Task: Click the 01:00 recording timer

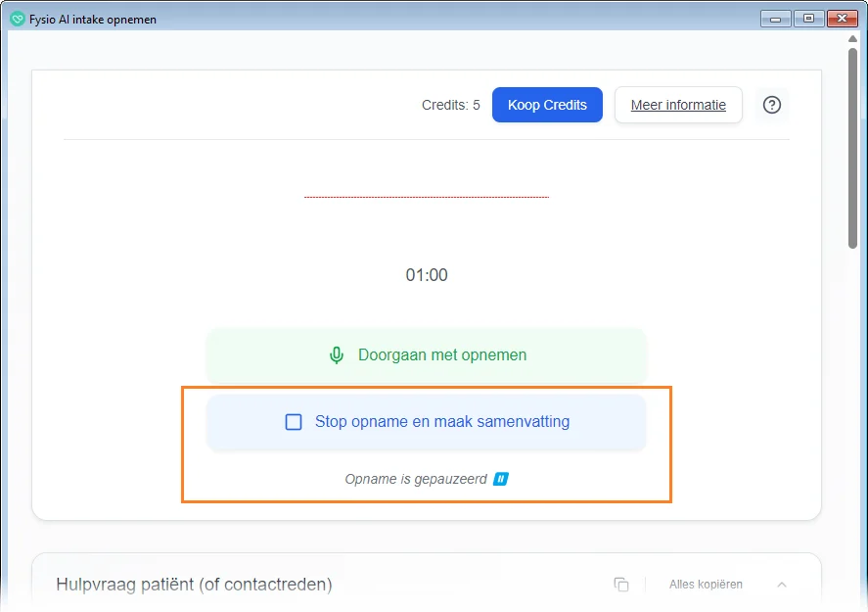Action: tap(427, 275)
